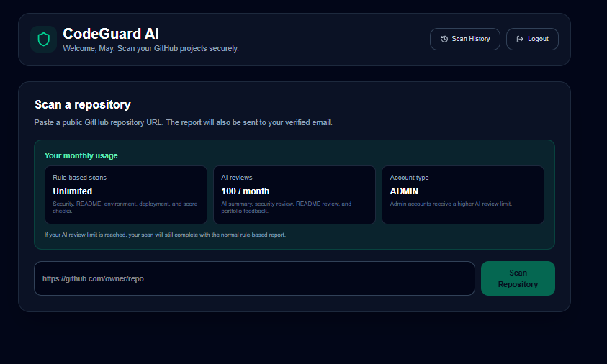
Task: Click the 'If your AI review limit is reached' note
Action: pos(165,235)
